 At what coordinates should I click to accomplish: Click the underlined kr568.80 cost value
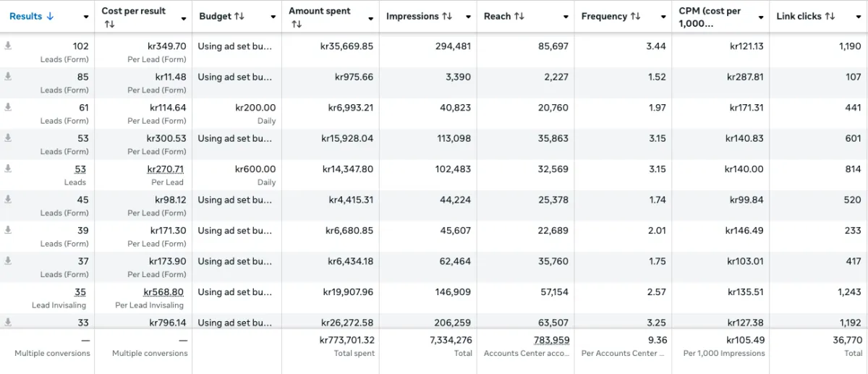163,292
